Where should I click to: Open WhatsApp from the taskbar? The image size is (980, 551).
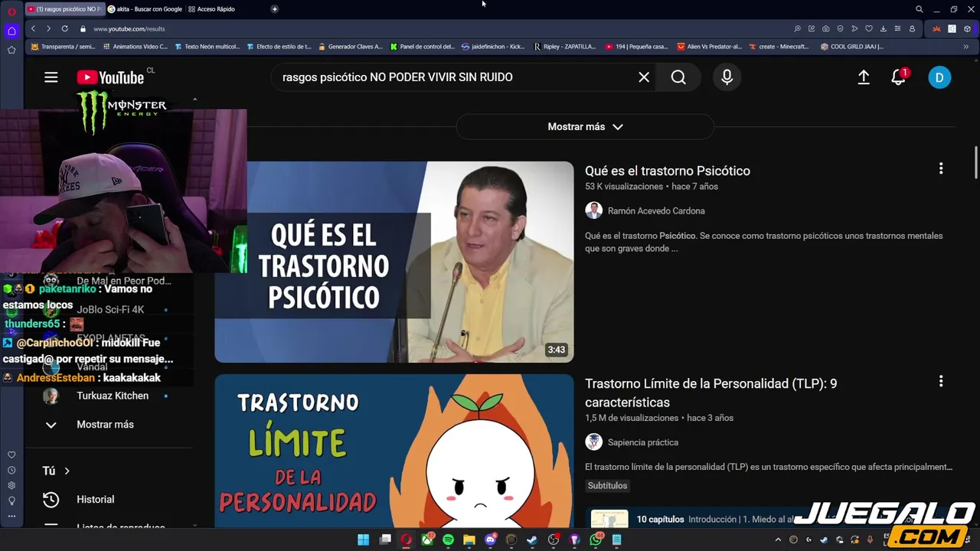[x=596, y=540]
